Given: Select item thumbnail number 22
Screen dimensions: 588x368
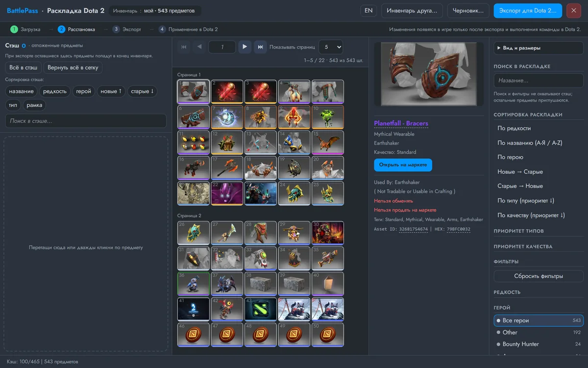Looking at the screenshot, I should click(x=227, y=194).
